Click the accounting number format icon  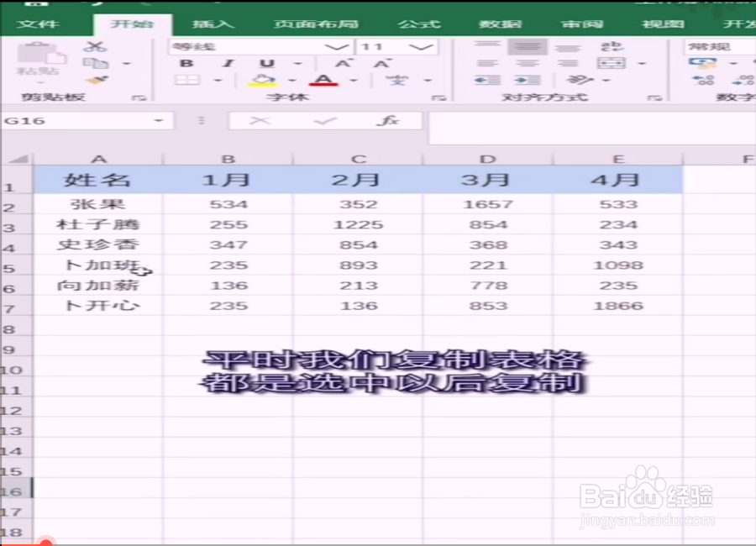(x=703, y=63)
